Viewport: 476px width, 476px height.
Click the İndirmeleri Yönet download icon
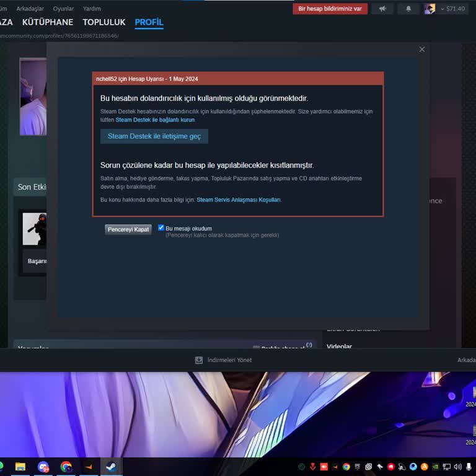coord(199,360)
